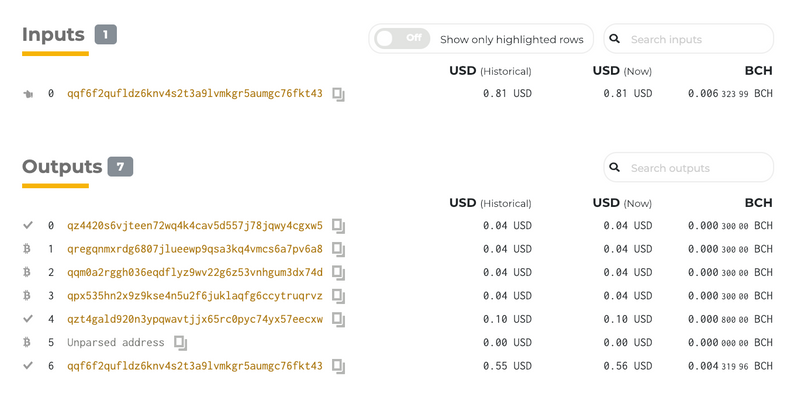Copy the input address qqf6f2qu…fkt43
The width and height of the screenshot is (800, 419).
(339, 94)
